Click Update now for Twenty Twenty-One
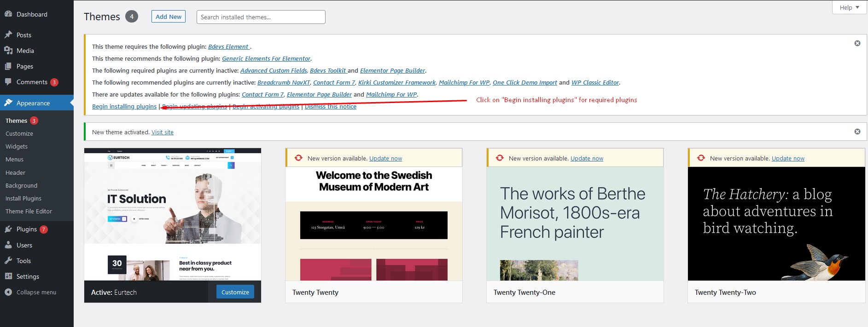The height and width of the screenshot is (327, 868). coord(587,158)
